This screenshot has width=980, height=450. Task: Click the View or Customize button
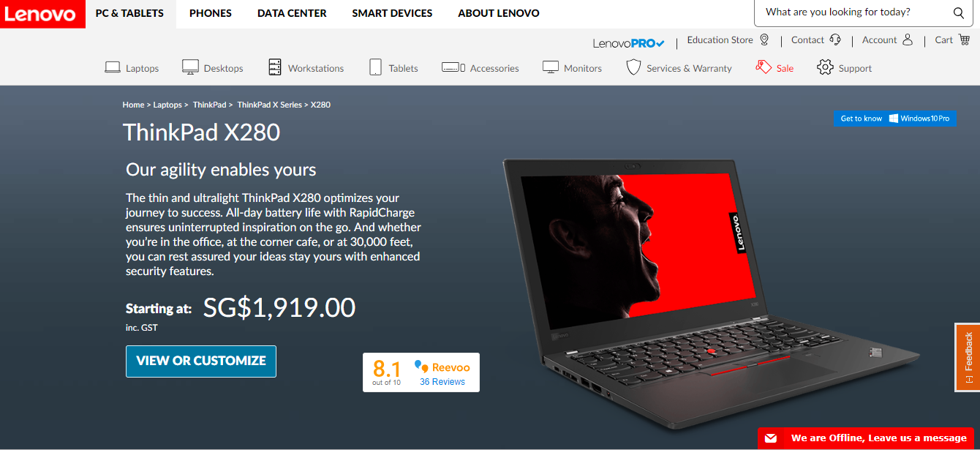click(201, 361)
